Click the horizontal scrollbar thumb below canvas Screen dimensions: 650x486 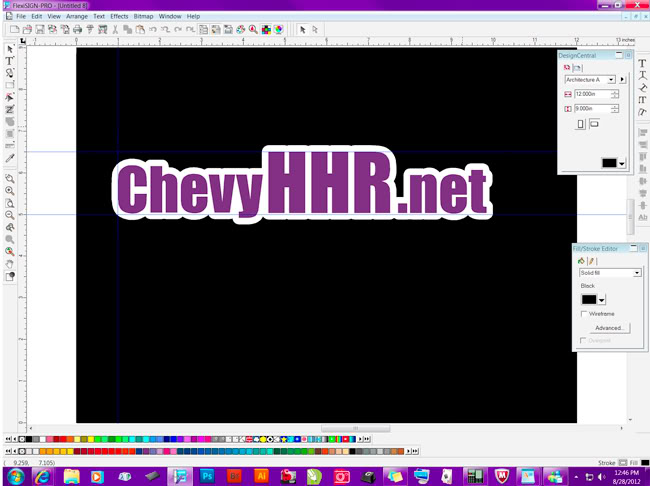point(355,428)
